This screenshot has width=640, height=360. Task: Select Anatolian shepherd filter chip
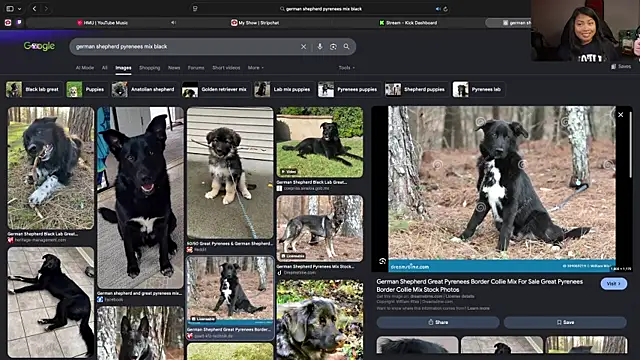(x=144, y=89)
